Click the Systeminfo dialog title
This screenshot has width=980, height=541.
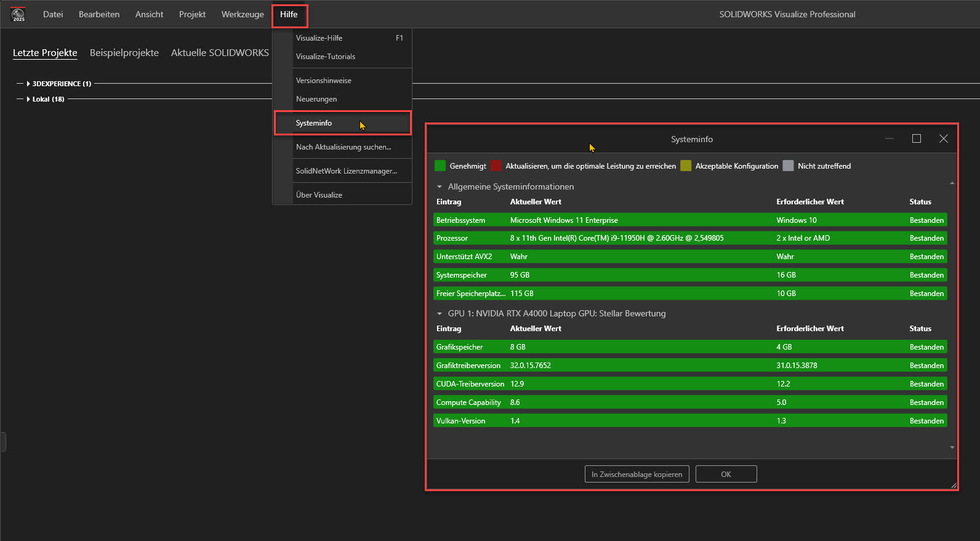pyautogui.click(x=692, y=139)
